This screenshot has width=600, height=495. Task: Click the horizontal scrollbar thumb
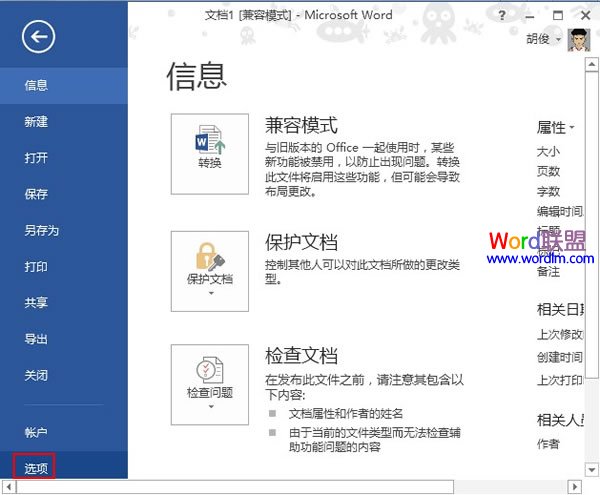[x=235, y=487]
